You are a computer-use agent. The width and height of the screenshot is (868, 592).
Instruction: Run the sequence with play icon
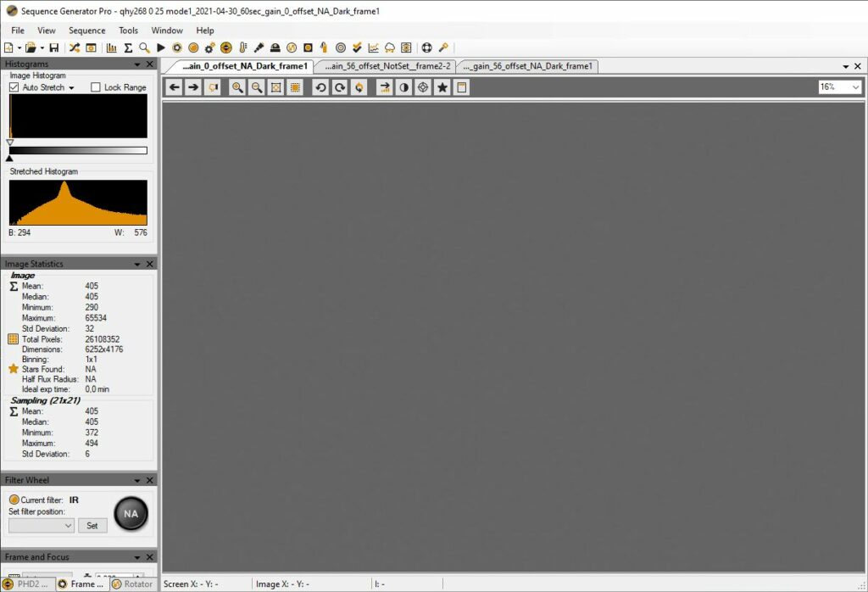pyautogui.click(x=161, y=47)
